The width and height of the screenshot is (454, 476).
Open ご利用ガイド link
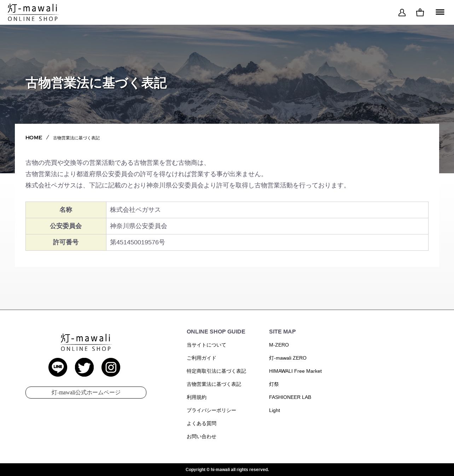202,358
